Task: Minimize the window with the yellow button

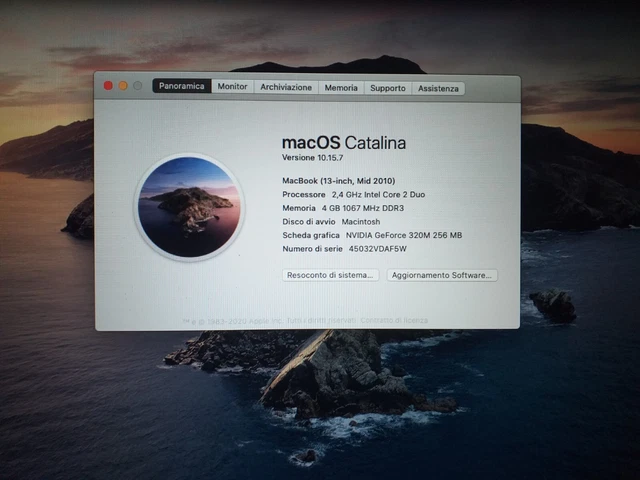Action: 123,85
